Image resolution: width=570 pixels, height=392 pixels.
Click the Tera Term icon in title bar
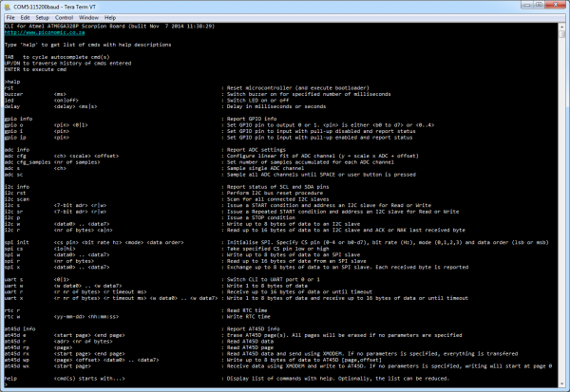(8, 6)
